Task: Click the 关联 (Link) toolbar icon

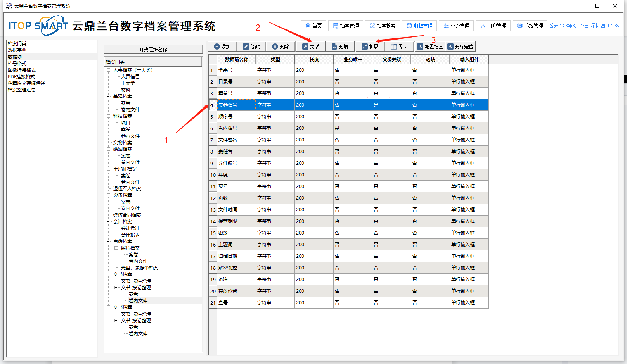Action: 305,47
